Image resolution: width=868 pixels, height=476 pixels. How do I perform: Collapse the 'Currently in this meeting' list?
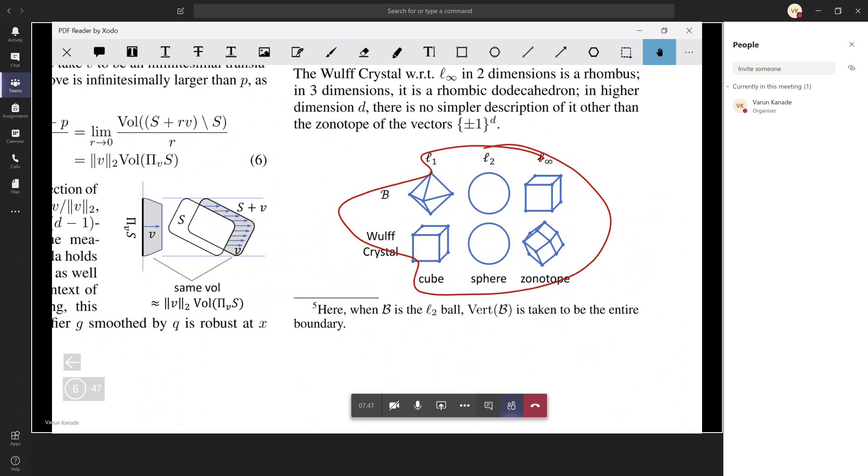[x=728, y=87]
